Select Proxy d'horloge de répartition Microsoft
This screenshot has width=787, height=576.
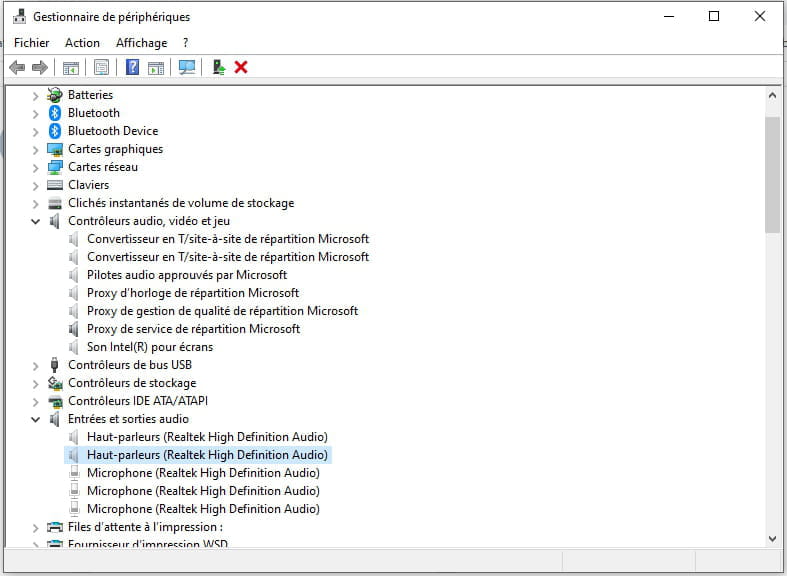193,293
